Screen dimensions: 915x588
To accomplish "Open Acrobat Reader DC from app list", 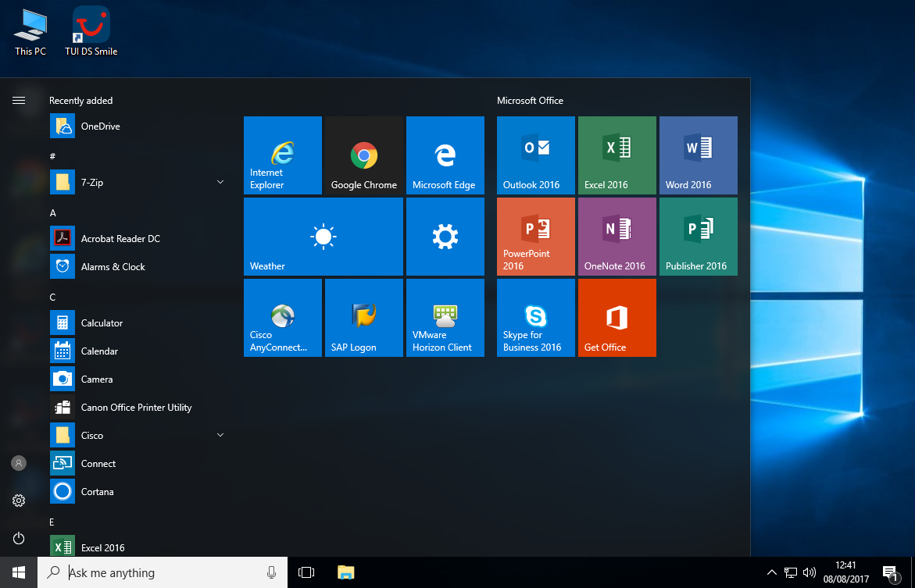I will click(138, 239).
